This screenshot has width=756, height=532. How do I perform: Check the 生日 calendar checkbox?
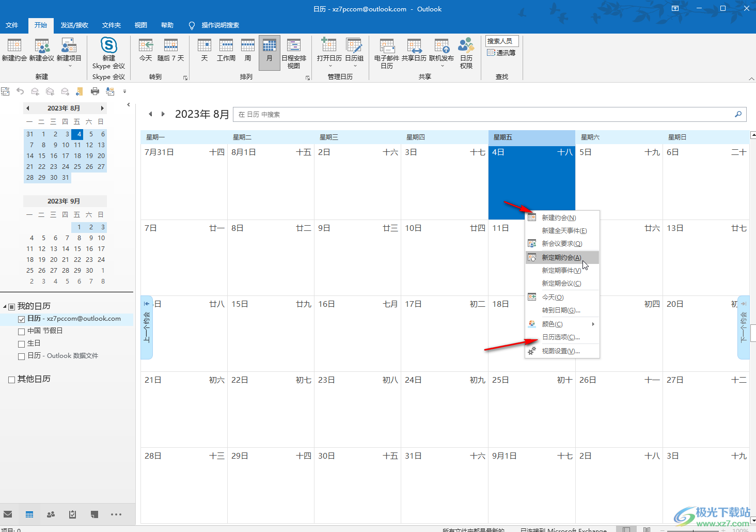click(x=21, y=344)
